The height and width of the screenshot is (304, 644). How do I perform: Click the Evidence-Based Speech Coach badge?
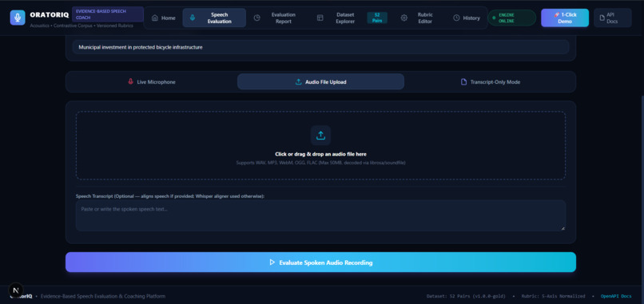[108, 14]
